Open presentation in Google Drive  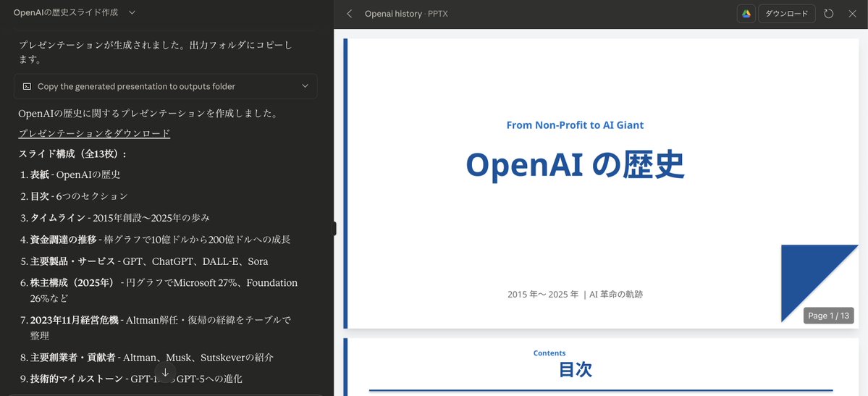(746, 14)
